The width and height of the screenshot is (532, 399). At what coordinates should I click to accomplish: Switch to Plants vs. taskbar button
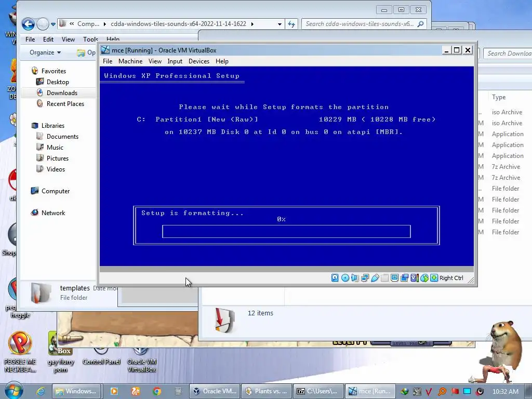tap(267, 391)
